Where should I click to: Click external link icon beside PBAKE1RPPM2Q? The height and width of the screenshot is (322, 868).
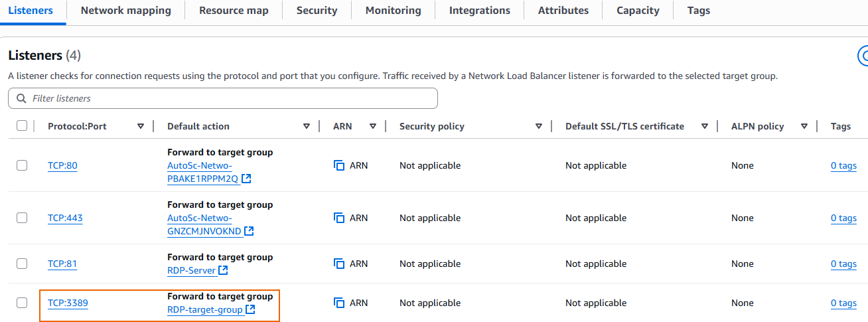(x=247, y=179)
